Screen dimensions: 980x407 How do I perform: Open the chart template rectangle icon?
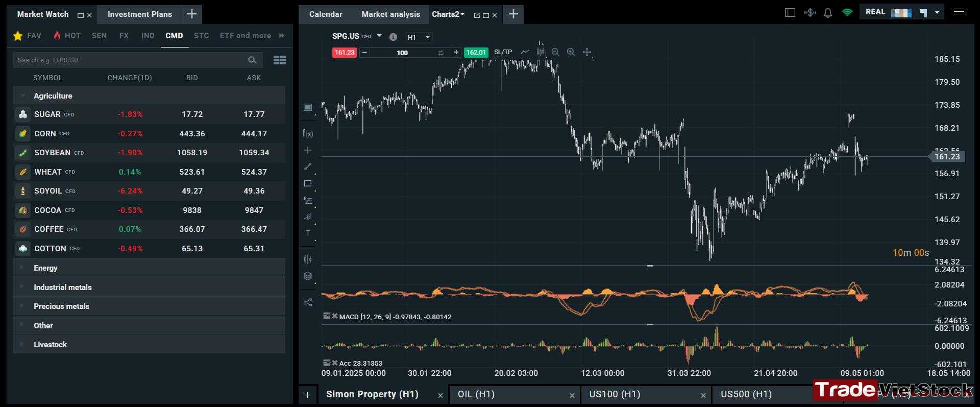(308, 107)
